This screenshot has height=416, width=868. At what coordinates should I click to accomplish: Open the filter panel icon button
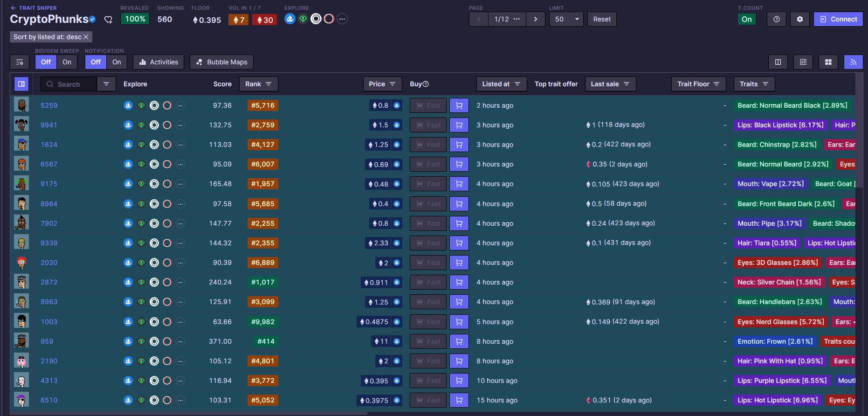tap(20, 62)
